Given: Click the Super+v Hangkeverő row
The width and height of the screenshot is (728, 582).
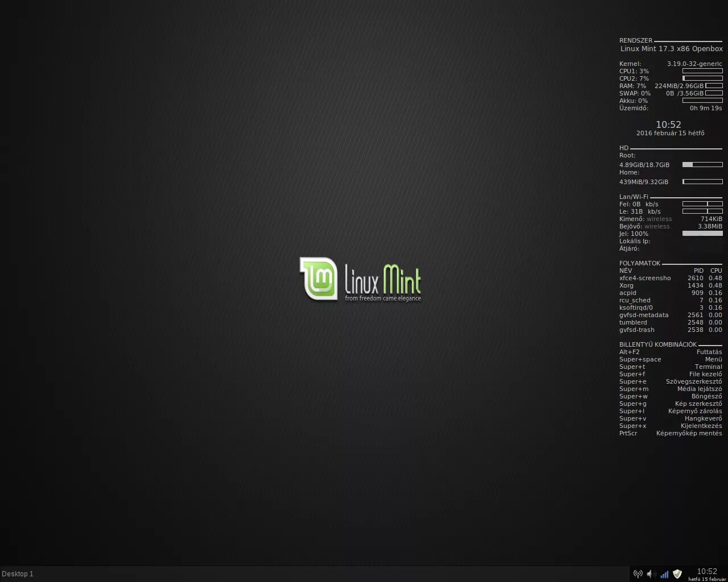Looking at the screenshot, I should click(671, 418).
